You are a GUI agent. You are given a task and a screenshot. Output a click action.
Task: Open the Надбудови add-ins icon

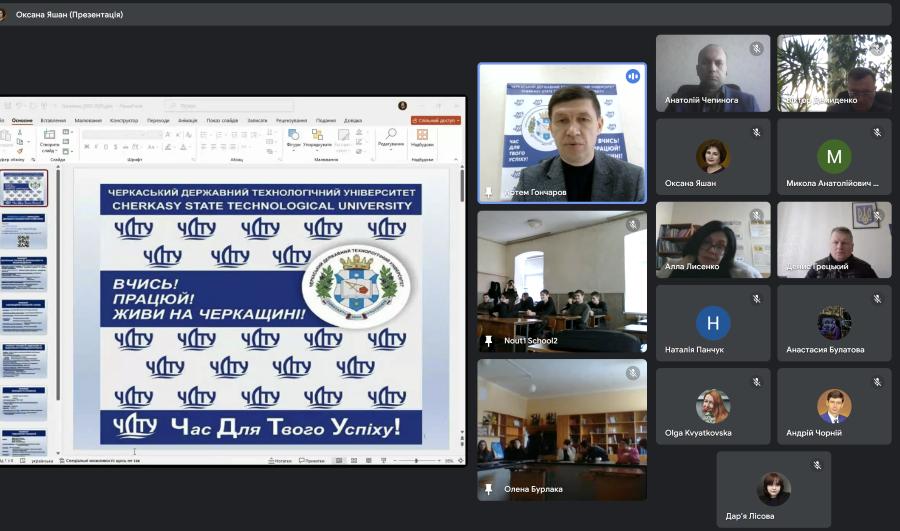click(x=422, y=135)
